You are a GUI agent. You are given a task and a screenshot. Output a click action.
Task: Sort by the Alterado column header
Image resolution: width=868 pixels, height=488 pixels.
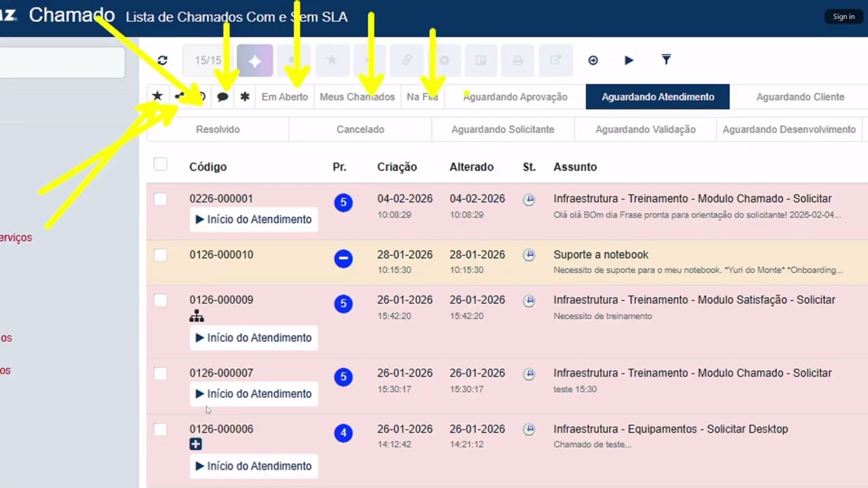pyautogui.click(x=471, y=167)
